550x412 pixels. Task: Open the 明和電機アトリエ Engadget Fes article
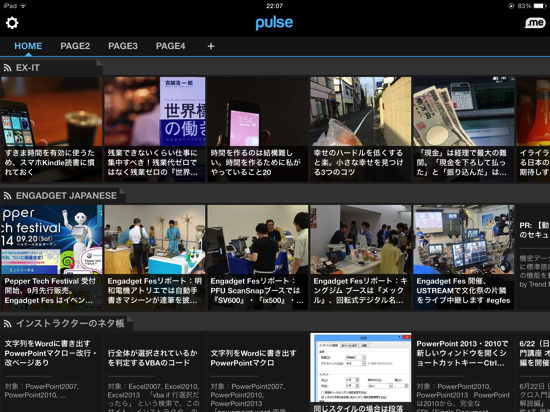[155, 257]
